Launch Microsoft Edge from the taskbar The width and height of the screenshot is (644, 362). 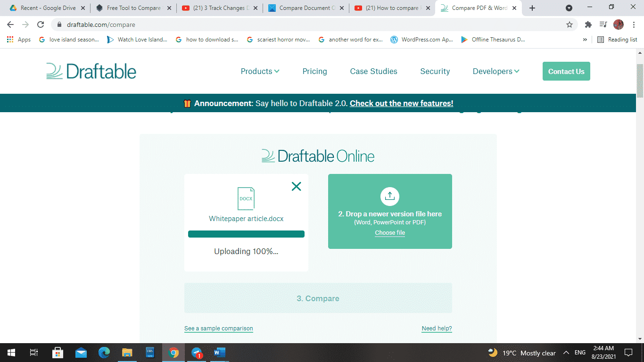pos(104,352)
